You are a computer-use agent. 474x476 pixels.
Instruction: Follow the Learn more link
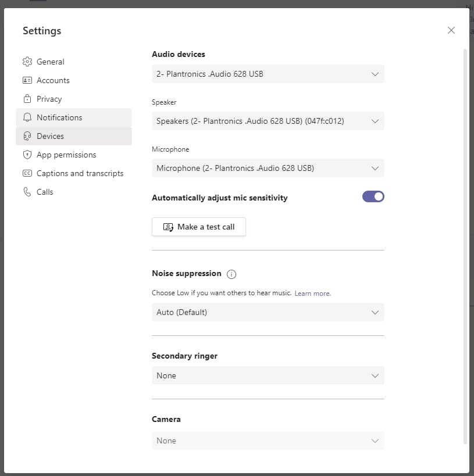[x=312, y=294]
